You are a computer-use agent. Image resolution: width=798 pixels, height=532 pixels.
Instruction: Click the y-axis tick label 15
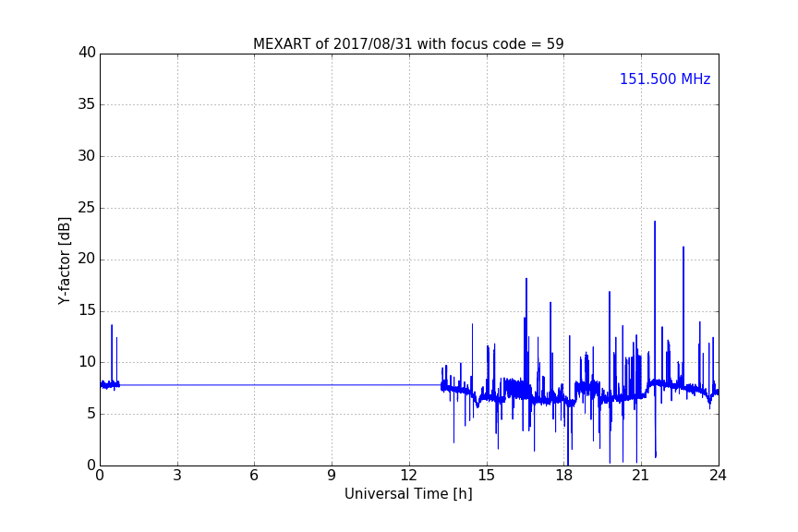(x=87, y=310)
